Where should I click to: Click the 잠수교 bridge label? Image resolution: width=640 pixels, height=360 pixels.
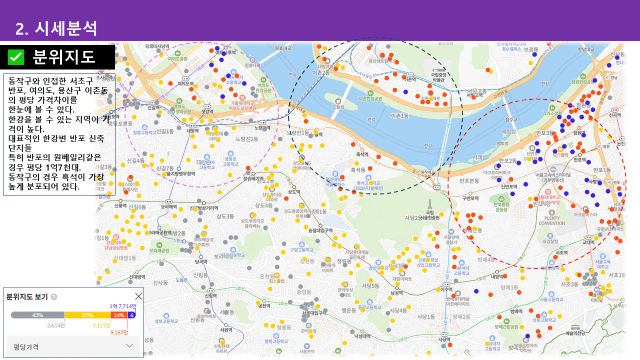511,120
